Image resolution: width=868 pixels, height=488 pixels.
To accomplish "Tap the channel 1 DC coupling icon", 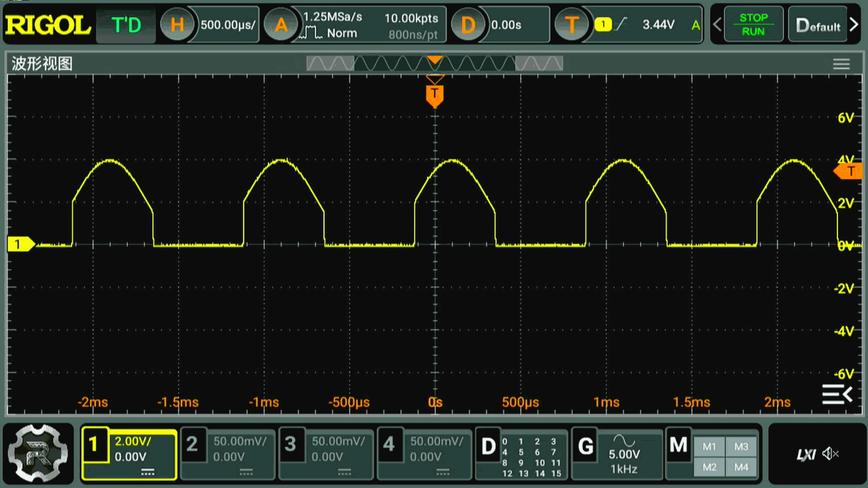I will [x=147, y=473].
